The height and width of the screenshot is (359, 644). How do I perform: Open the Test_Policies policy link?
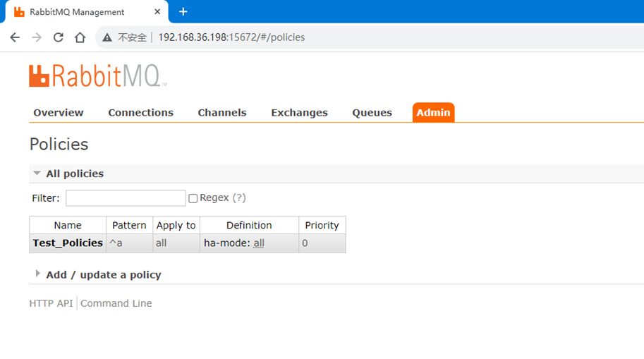[x=68, y=243]
